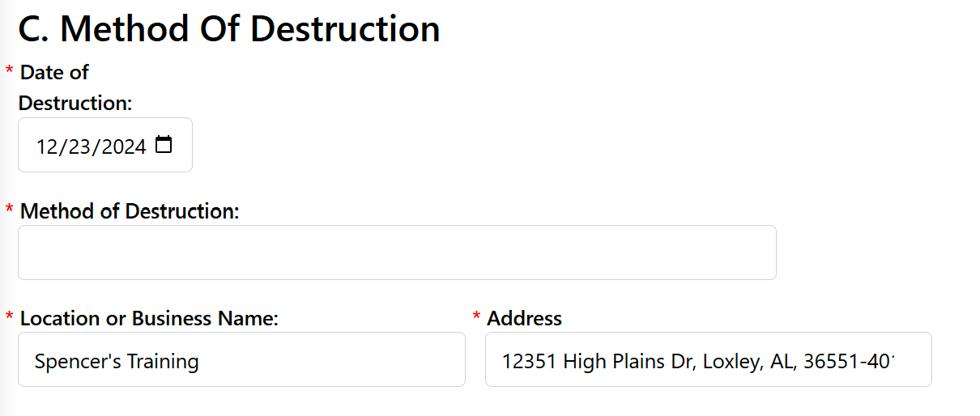The width and height of the screenshot is (980, 416).
Task: Click the "Address" label
Action: (524, 318)
